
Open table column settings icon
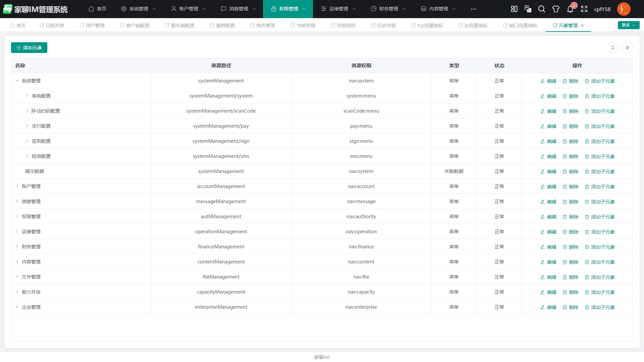point(627,48)
